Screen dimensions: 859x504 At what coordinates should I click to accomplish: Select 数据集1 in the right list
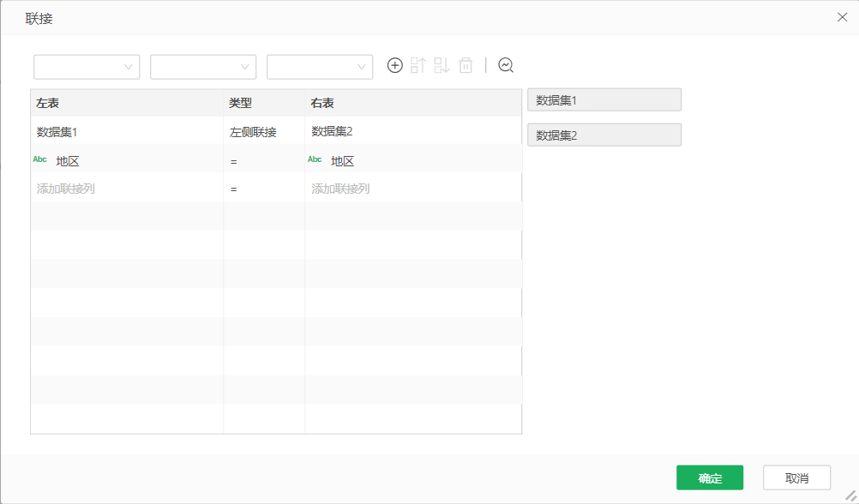[604, 100]
